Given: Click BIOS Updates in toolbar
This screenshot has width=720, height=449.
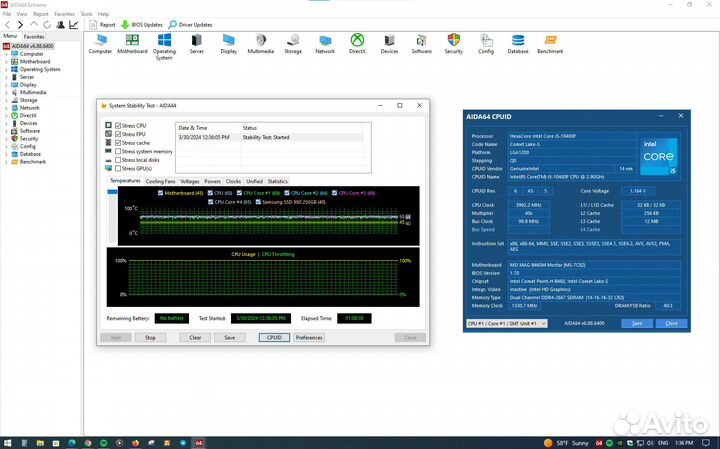Looking at the screenshot, I should coord(142,25).
